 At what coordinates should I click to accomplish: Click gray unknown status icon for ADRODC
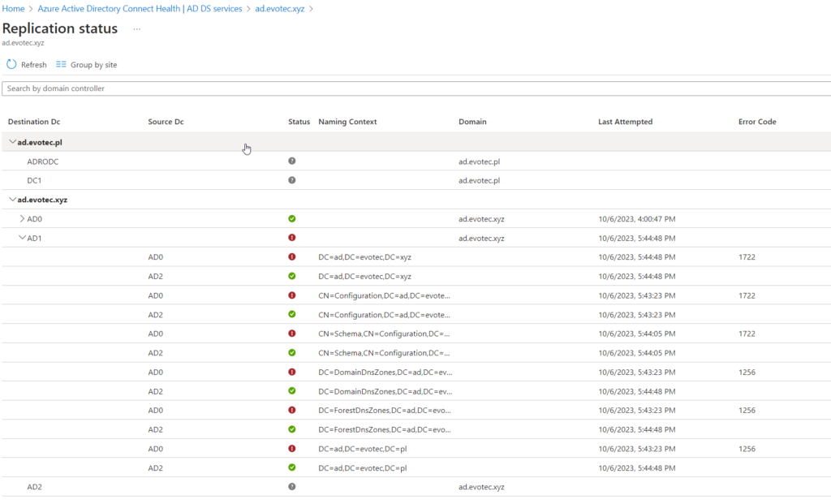click(x=291, y=162)
